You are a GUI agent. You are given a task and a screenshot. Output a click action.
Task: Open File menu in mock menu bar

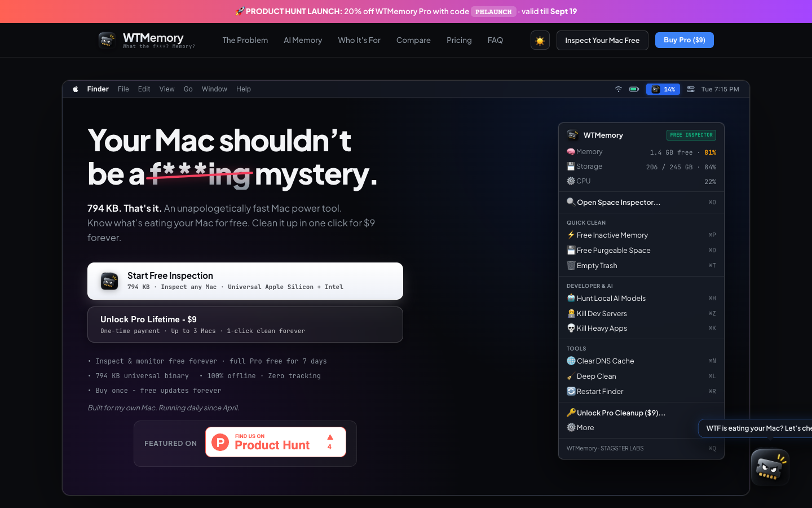pyautogui.click(x=123, y=89)
